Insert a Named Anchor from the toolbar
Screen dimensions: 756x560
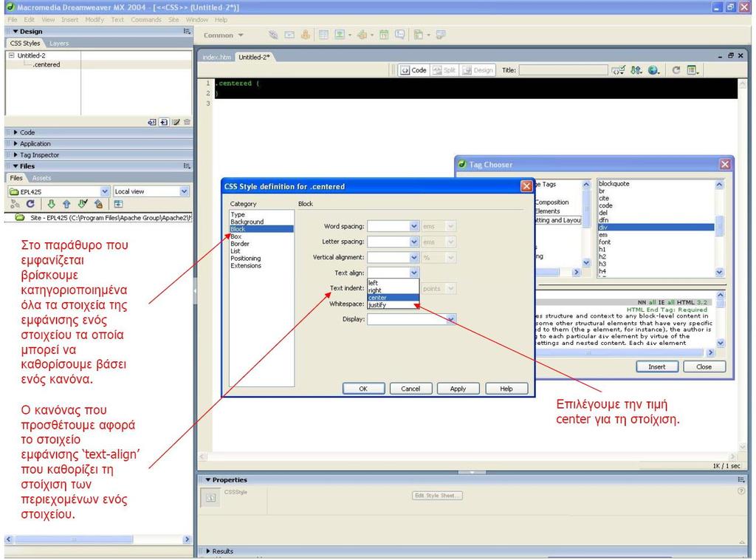pos(305,35)
